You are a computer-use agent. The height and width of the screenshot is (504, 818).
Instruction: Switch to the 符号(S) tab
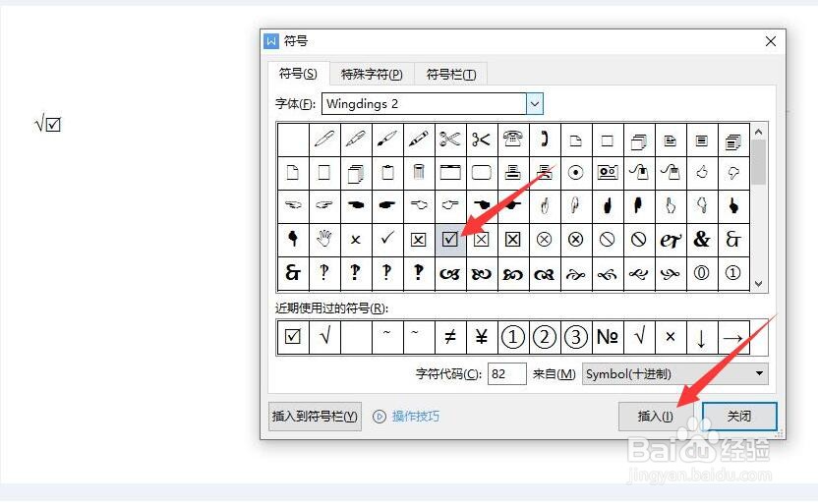pyautogui.click(x=298, y=74)
